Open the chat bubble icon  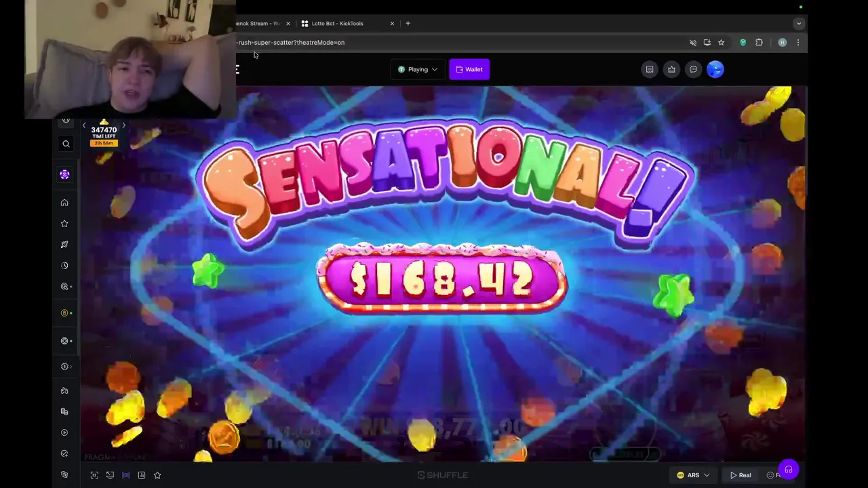pyautogui.click(x=693, y=69)
